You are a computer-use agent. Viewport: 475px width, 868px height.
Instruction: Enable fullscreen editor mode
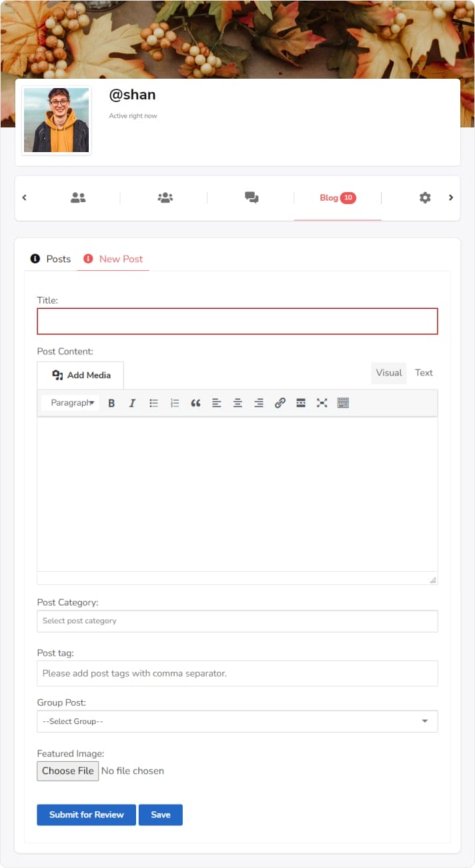click(322, 403)
